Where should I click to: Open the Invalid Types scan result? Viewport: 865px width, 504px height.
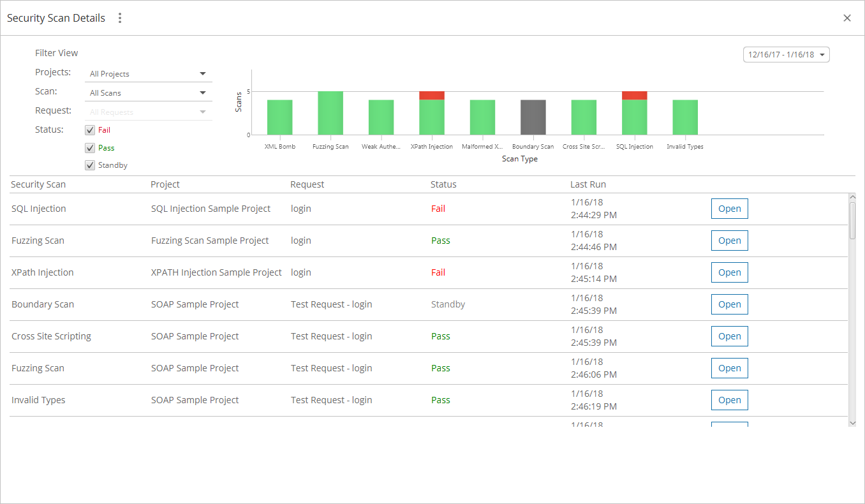click(729, 400)
